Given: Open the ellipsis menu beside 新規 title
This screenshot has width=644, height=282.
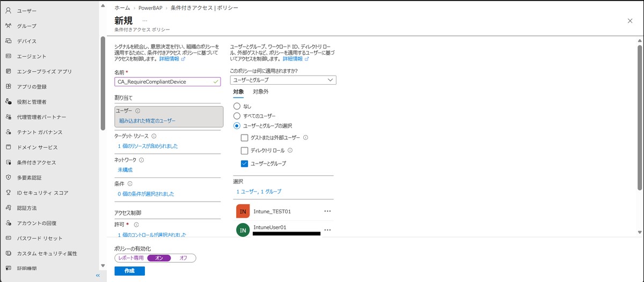Looking at the screenshot, I should point(145,21).
